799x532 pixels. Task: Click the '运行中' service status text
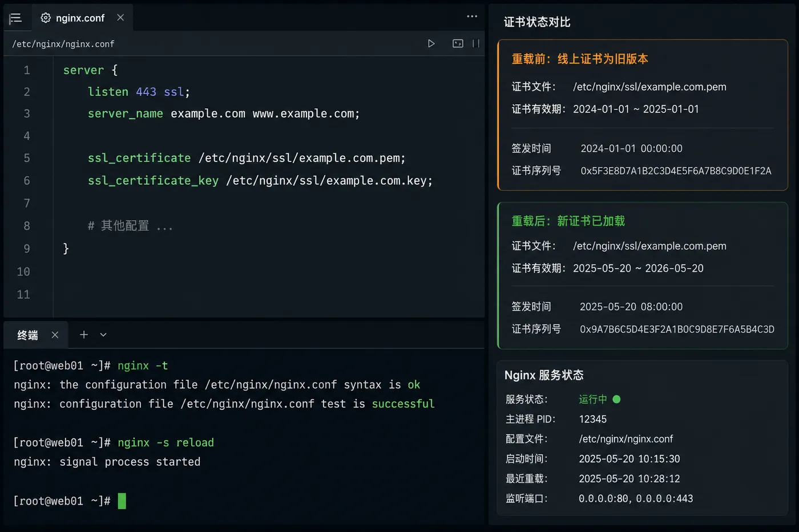tap(593, 399)
